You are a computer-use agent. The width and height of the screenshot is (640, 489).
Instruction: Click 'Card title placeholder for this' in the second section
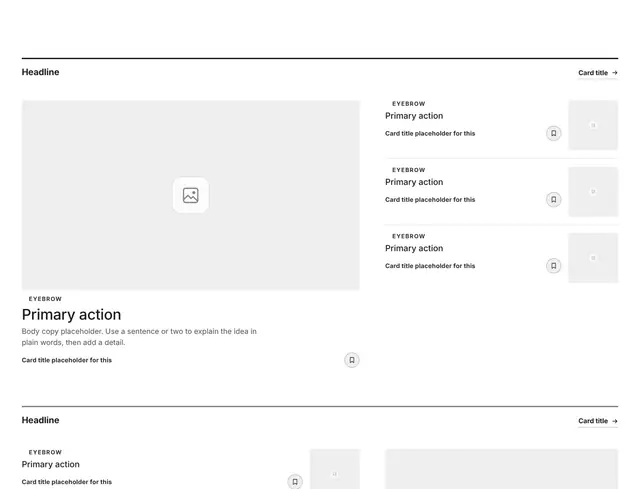[x=67, y=482]
